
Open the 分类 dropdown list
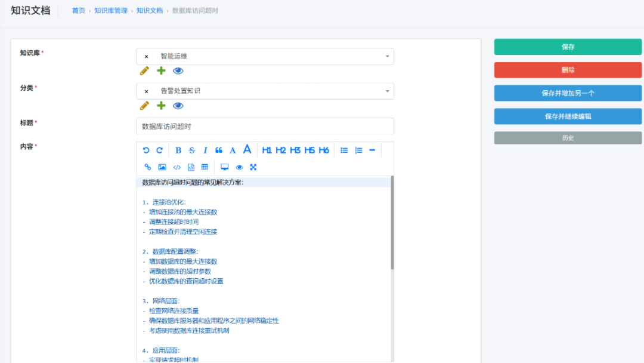pos(388,91)
